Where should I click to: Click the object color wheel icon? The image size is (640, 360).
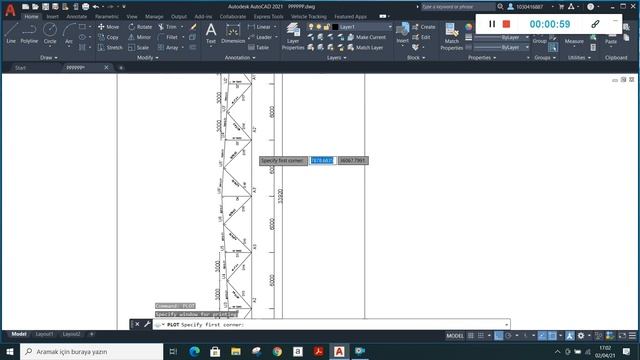pos(469,27)
